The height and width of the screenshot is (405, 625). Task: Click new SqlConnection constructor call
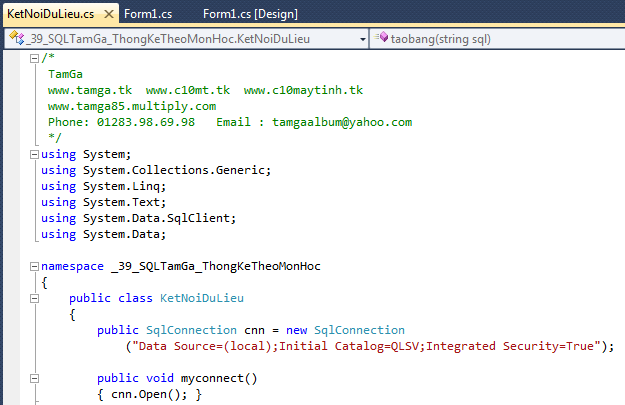(345, 330)
